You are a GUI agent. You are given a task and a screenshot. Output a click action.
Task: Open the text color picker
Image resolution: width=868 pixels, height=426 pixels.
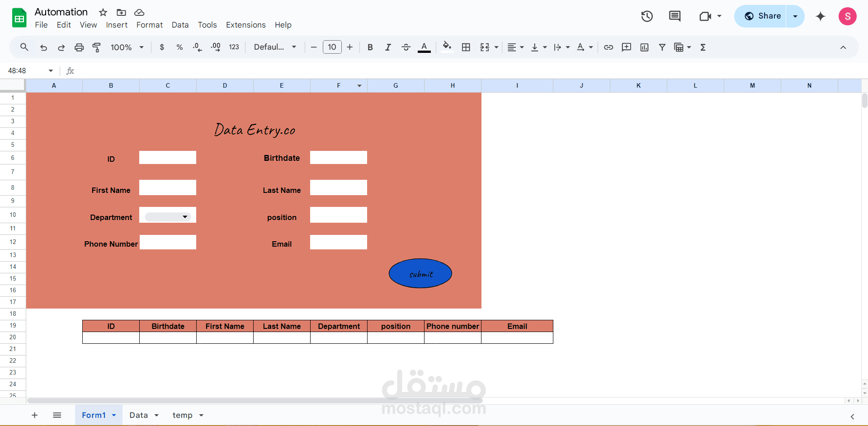pyautogui.click(x=424, y=47)
